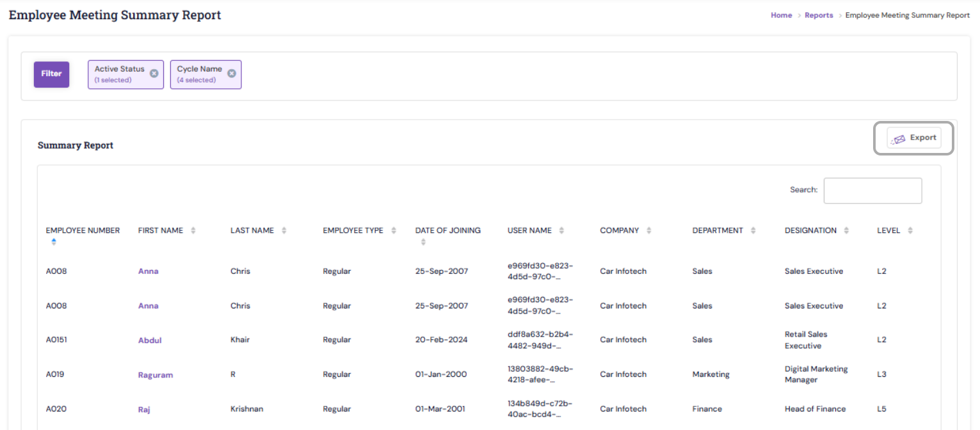Click last name Krishnan
Image resolution: width=980 pixels, height=430 pixels.
click(x=246, y=409)
